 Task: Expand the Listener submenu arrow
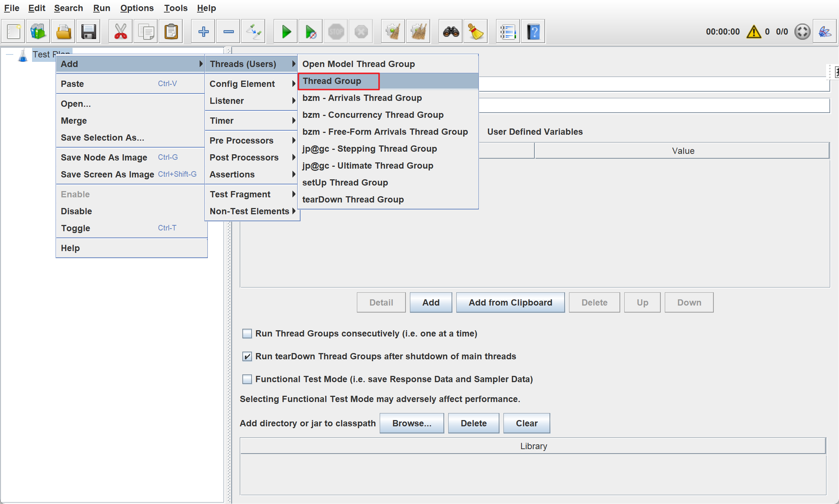pyautogui.click(x=294, y=101)
